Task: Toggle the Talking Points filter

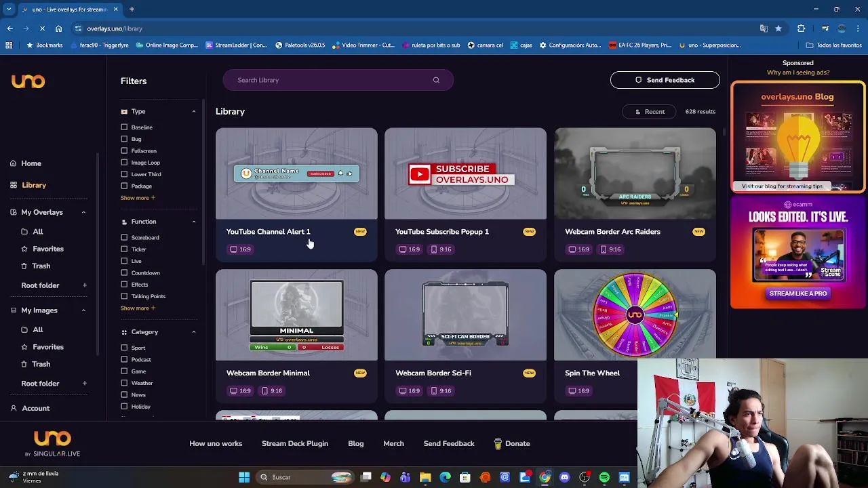Action: point(124,296)
